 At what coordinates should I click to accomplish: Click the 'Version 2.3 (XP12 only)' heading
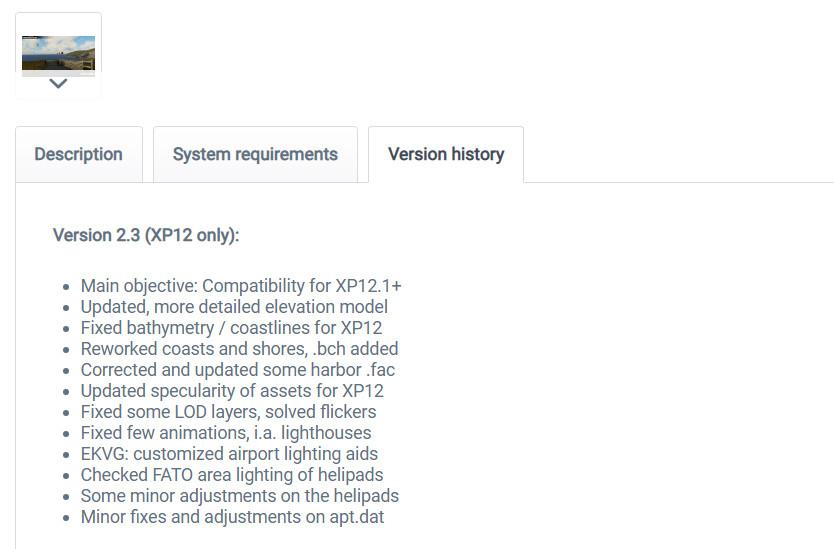coord(146,235)
